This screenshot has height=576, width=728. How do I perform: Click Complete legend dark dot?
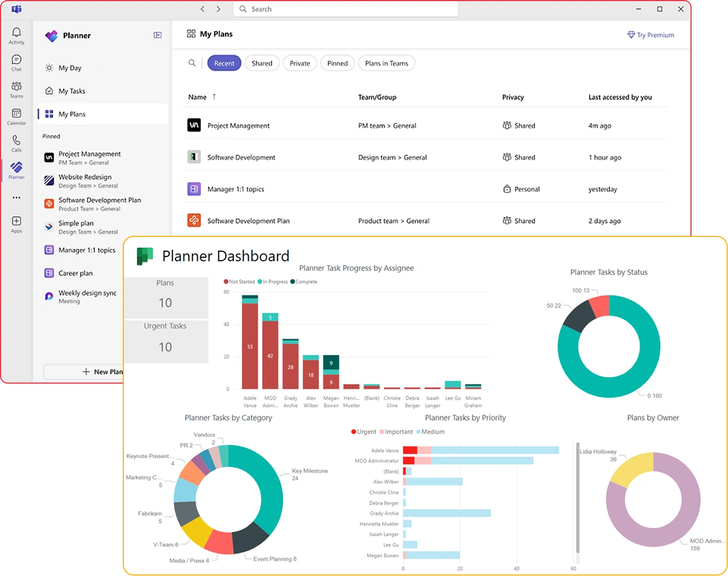pos(293,281)
